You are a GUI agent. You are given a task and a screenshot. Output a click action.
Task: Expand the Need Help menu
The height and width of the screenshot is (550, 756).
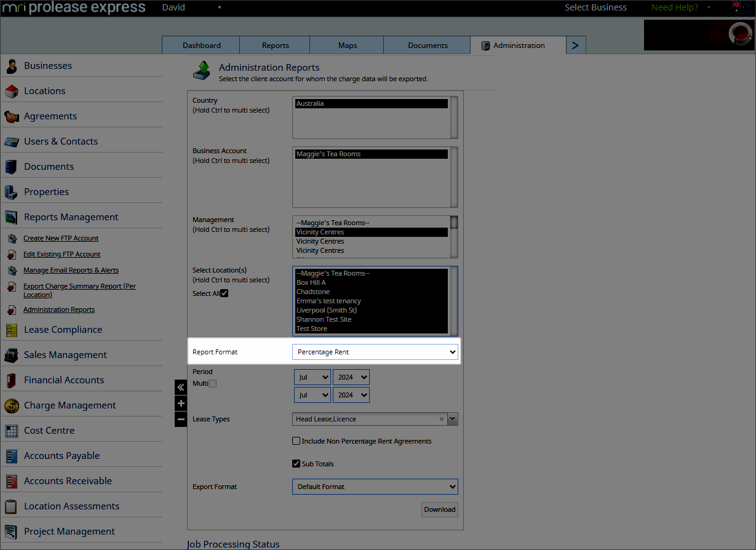[x=681, y=7]
